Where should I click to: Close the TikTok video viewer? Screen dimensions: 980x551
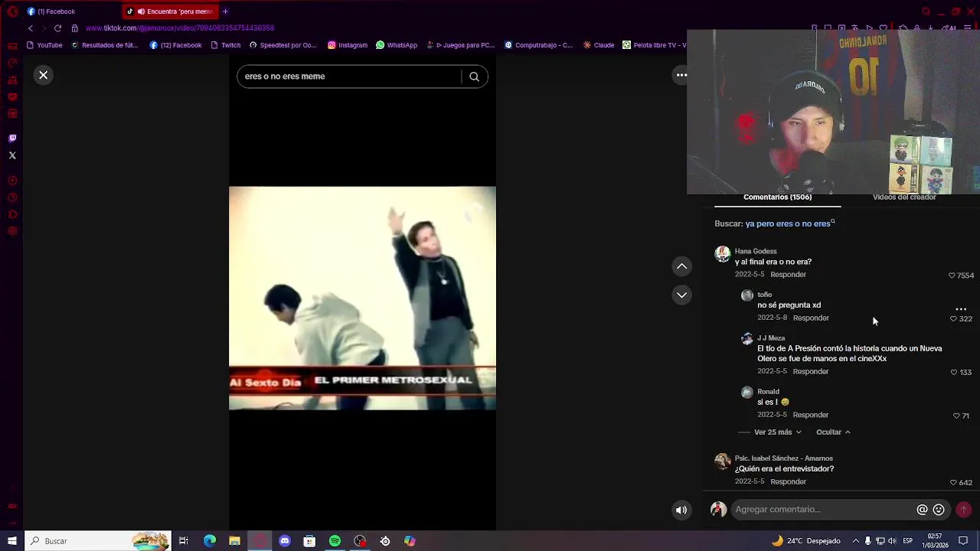tap(44, 75)
